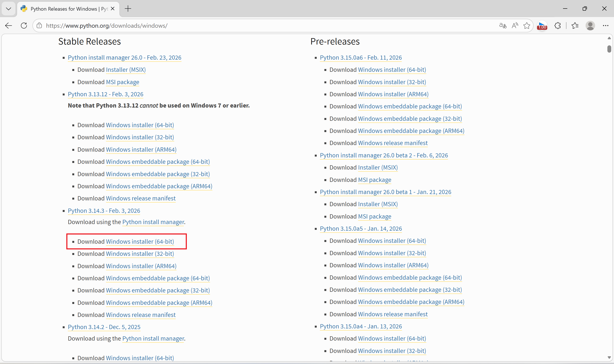The image size is (614, 364).
Task: View site information via the lock icon
Action: point(39,26)
